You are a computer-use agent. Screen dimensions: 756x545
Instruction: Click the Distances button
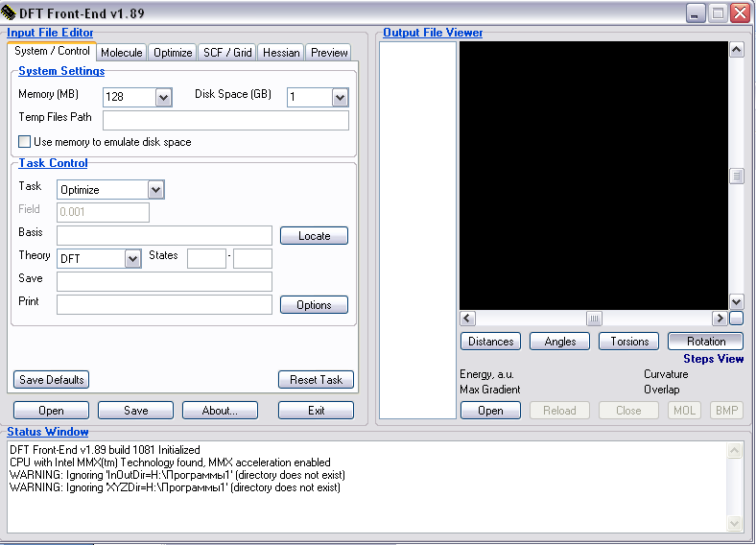coord(491,342)
